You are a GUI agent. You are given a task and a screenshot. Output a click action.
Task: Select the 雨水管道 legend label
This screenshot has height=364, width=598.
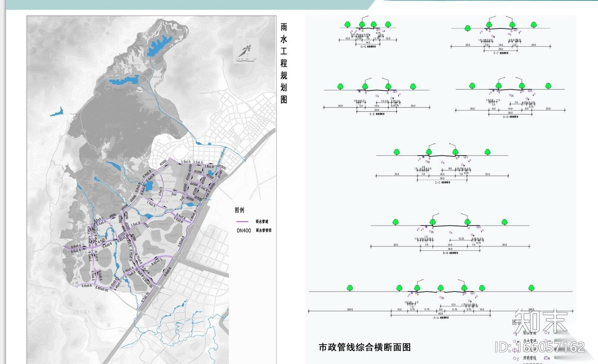coord(263,221)
